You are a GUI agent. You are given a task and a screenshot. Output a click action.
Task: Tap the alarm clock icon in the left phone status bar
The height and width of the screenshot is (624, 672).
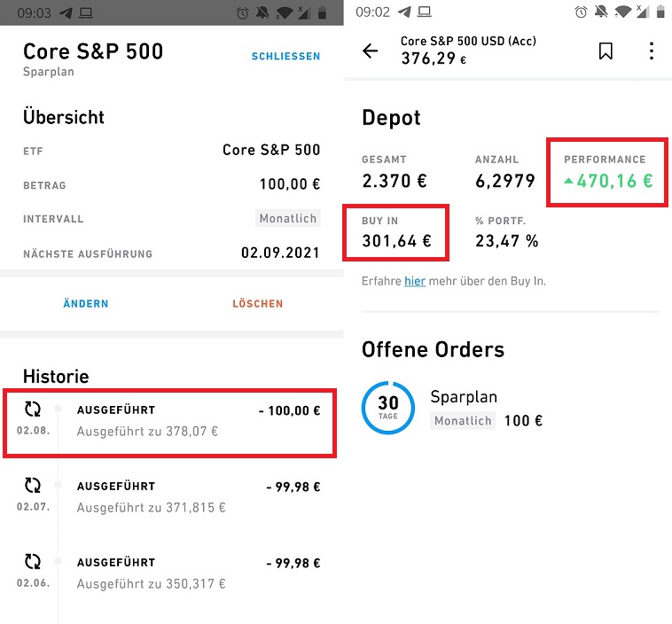click(x=242, y=12)
